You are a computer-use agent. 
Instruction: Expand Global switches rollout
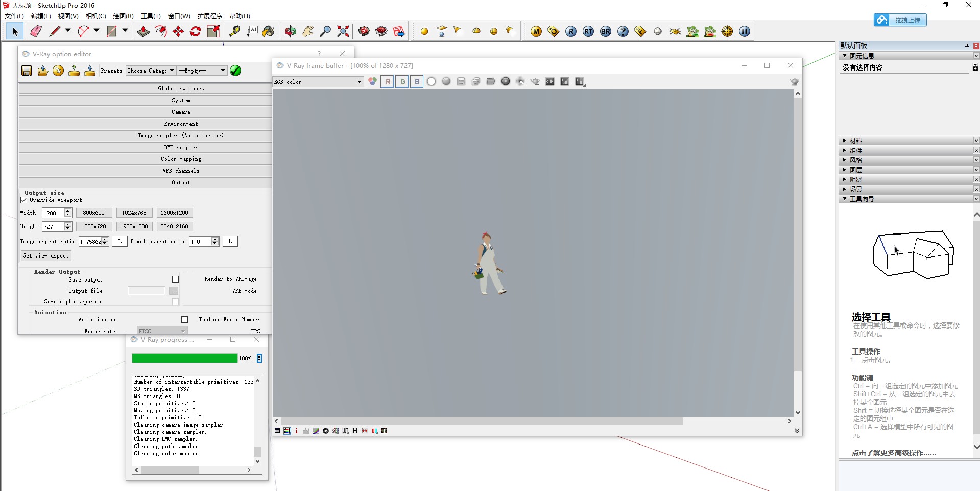[146, 88]
